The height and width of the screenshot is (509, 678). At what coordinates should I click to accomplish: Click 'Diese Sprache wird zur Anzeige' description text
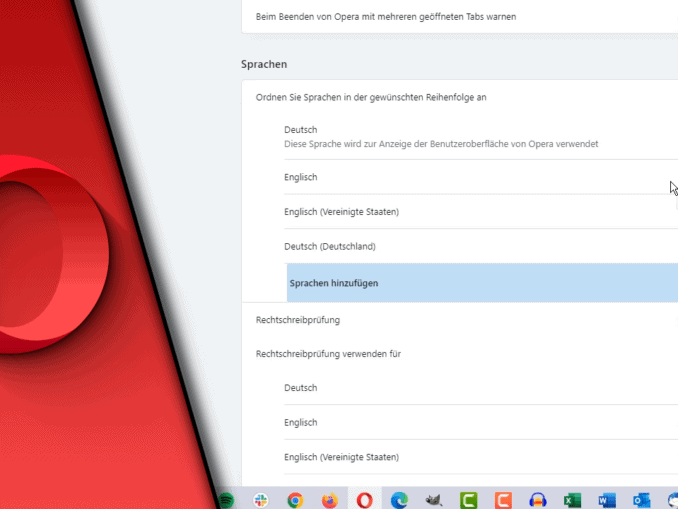coord(441,144)
